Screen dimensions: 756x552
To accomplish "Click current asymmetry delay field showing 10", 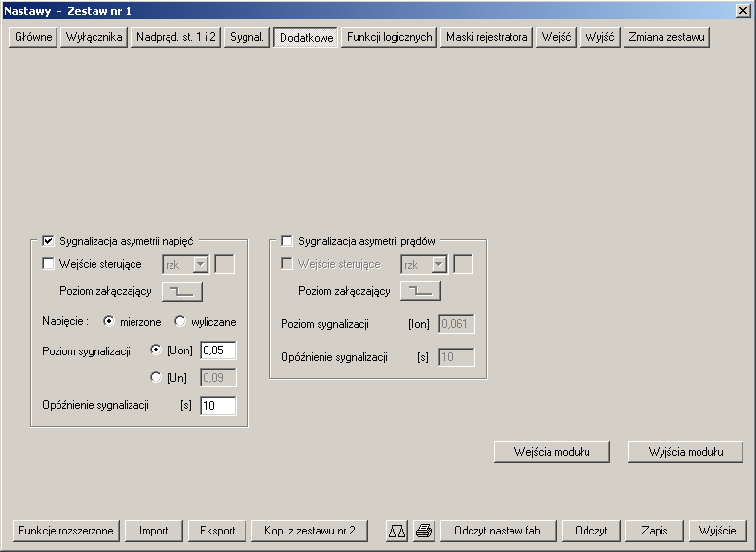I will [457, 357].
